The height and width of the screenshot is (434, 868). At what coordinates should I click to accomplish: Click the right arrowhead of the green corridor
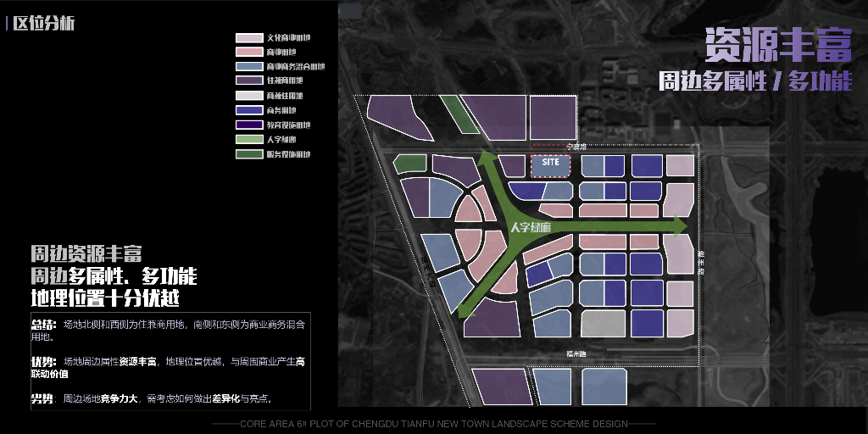point(679,226)
